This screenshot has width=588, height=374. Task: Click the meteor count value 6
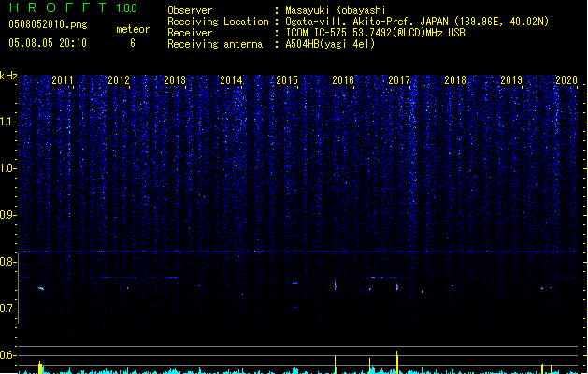click(x=133, y=43)
